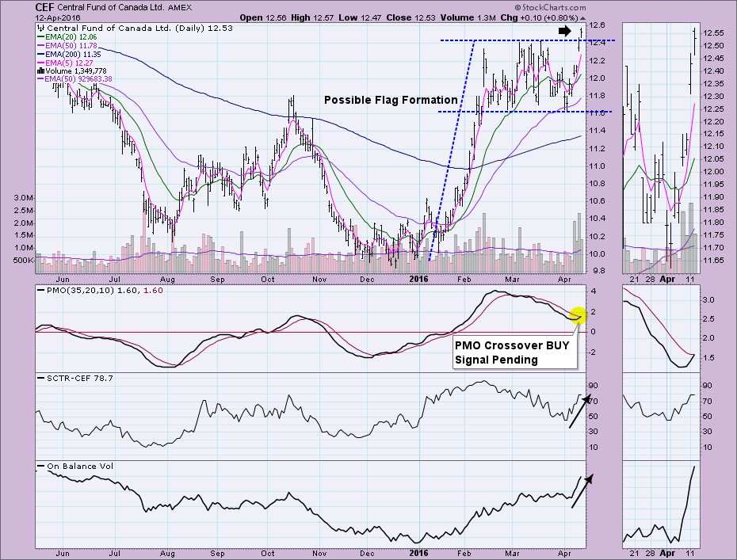Click the dark blue EMA(200) legend line swatch
The width and height of the screenshot is (737, 560).
[x=41, y=55]
